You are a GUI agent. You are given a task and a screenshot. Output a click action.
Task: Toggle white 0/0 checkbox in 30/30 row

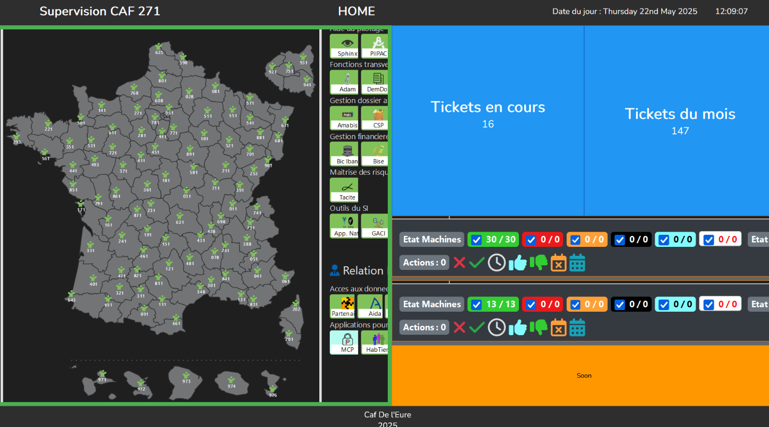tap(709, 240)
